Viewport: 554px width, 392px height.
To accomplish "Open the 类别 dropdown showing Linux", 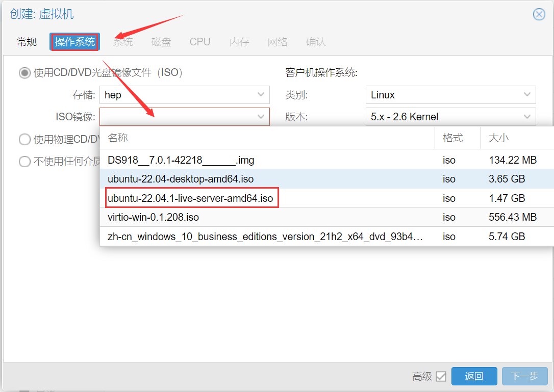I will click(451, 95).
